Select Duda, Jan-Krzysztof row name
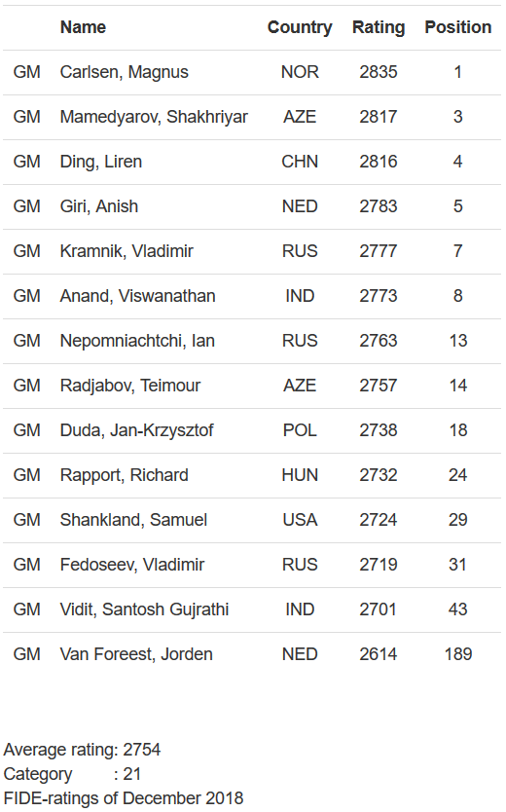The height and width of the screenshot is (812, 506). (136, 430)
